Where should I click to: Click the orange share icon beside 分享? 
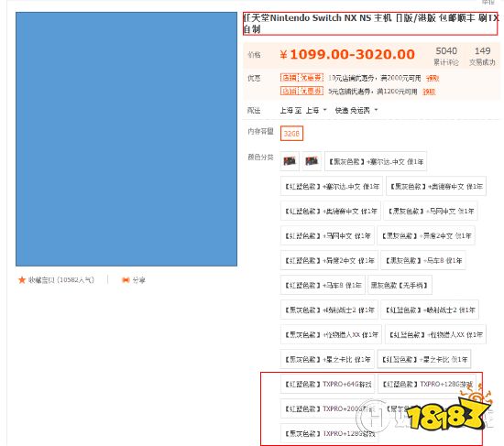[126, 280]
